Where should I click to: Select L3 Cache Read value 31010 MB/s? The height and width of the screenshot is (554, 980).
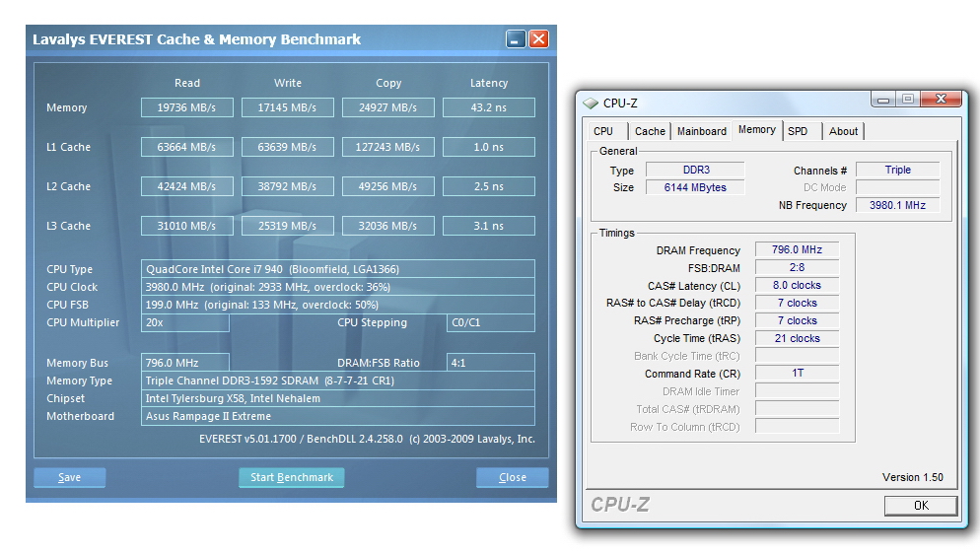point(187,226)
